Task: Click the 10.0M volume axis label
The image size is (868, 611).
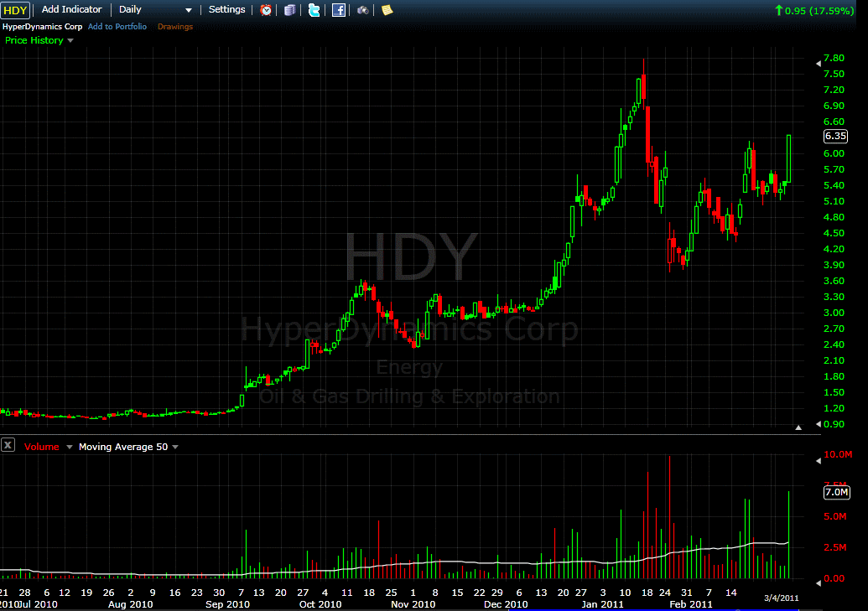Action: click(838, 454)
